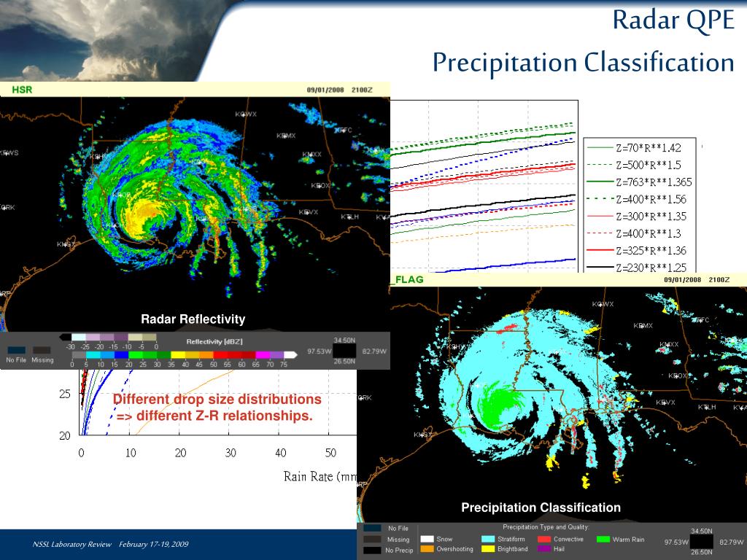Click the storm cloud photo in the header
This screenshot has width=747, height=560.
(x=112, y=40)
